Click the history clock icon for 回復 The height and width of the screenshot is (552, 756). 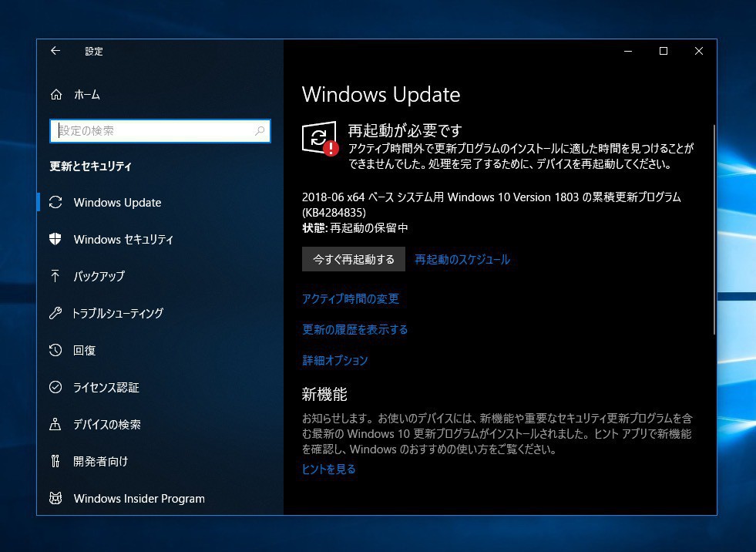click(x=55, y=350)
